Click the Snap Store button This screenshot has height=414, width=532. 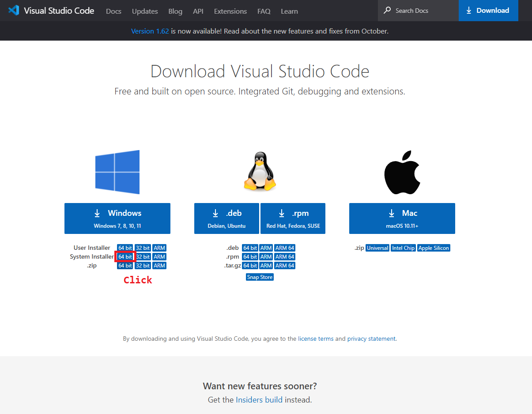[260, 277]
